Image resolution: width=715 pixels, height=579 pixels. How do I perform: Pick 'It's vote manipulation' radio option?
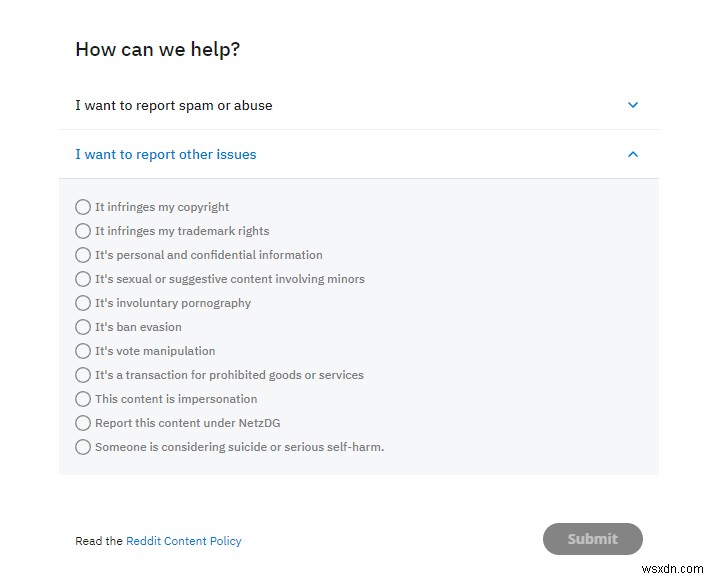click(83, 351)
